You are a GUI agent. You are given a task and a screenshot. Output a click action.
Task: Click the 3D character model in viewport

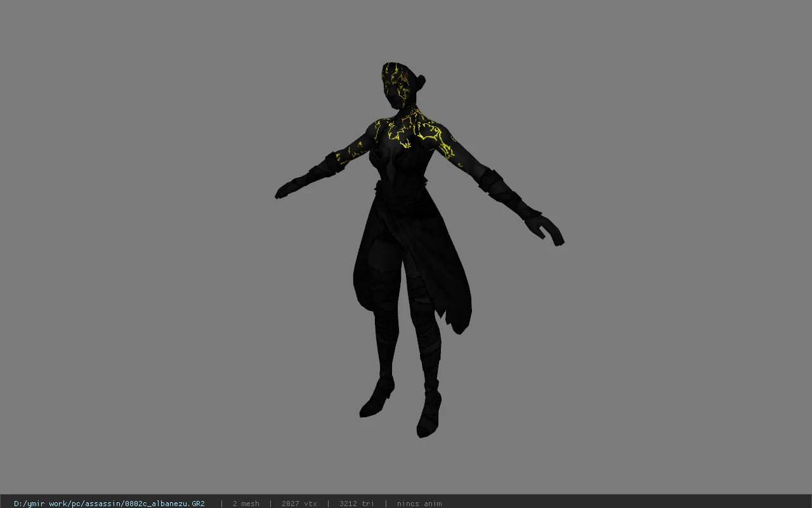[419, 250]
